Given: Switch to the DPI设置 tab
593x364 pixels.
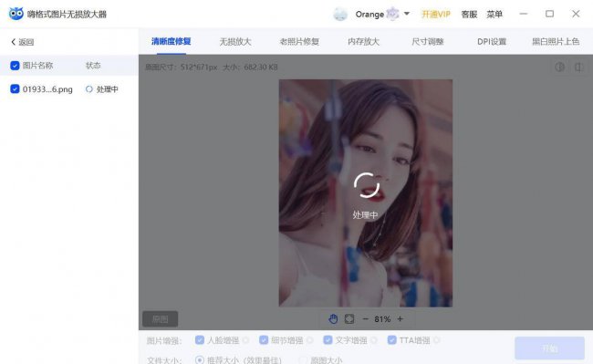Looking at the screenshot, I should coord(492,42).
